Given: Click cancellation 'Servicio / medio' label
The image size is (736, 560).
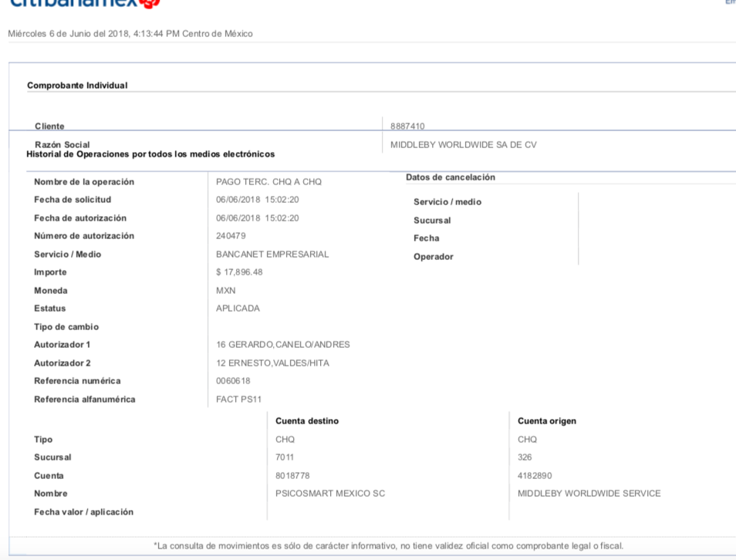Looking at the screenshot, I should pyautogui.click(x=447, y=202).
